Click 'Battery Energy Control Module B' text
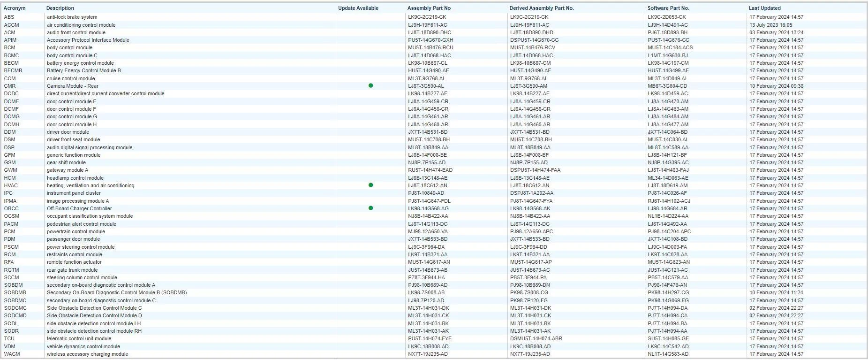This screenshot has width=868, height=360. point(84,71)
